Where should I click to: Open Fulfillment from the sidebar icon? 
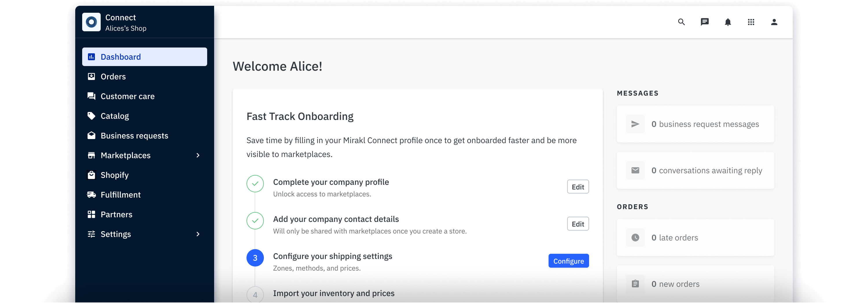pyautogui.click(x=91, y=194)
